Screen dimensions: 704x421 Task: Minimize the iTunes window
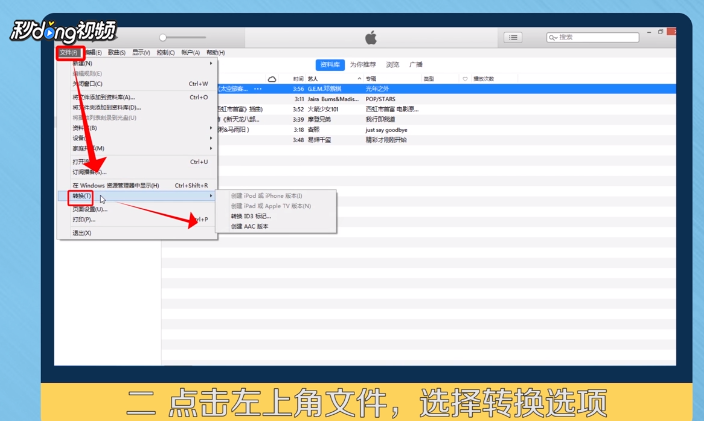pyautogui.click(x=649, y=32)
